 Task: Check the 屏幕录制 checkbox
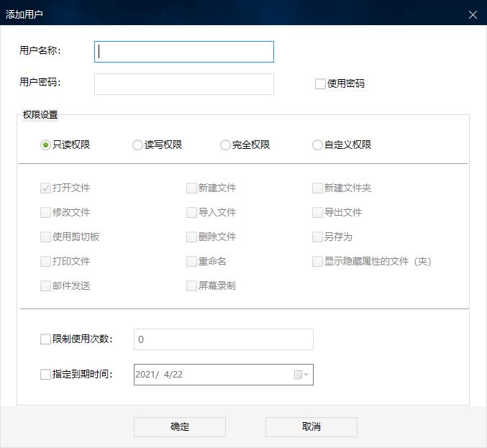coord(191,286)
